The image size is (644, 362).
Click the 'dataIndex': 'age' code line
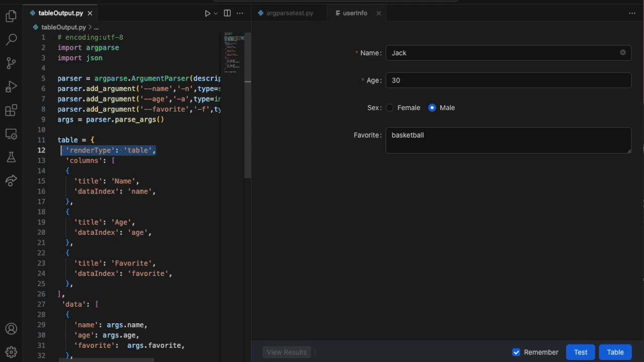point(113,232)
